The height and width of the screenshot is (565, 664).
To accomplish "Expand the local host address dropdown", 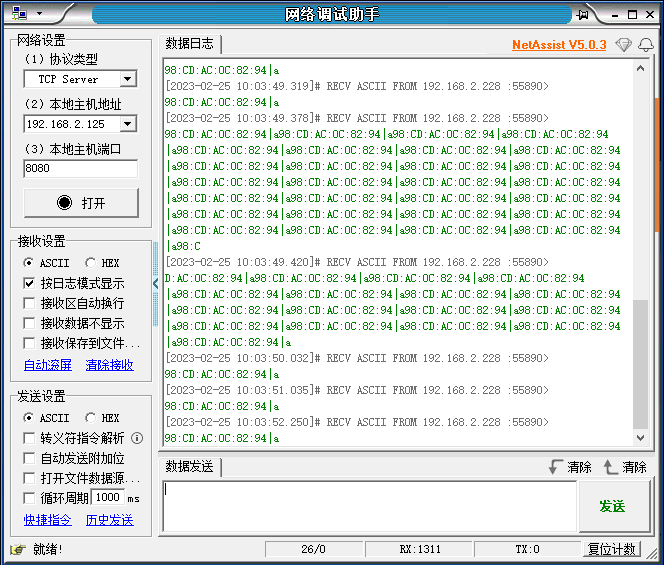I will coord(127,124).
